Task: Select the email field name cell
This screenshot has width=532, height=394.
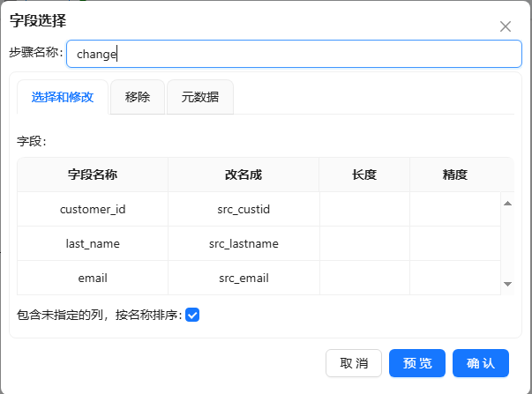Action: click(93, 278)
